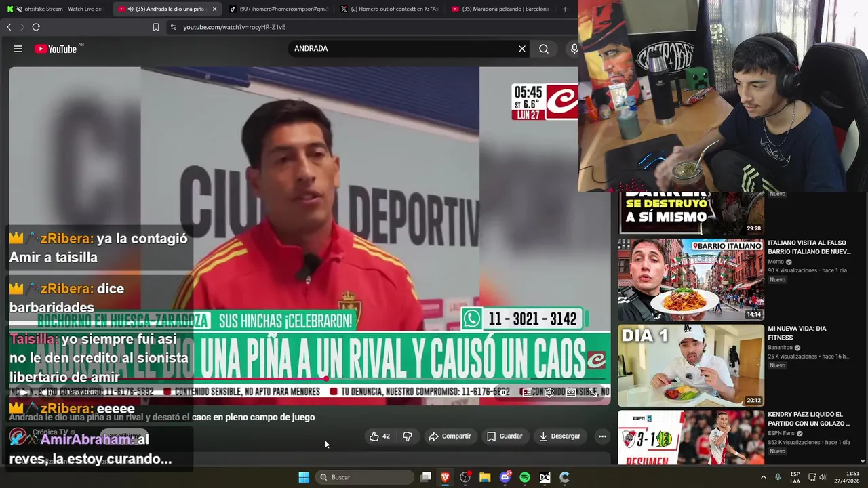This screenshot has height=488, width=868.
Task: Expand hidden system tray icons
Action: click(x=763, y=477)
